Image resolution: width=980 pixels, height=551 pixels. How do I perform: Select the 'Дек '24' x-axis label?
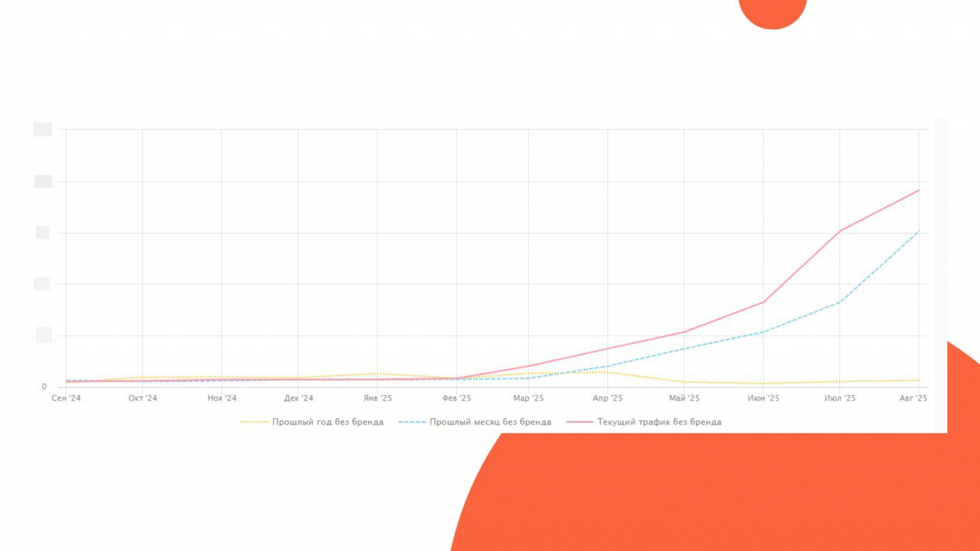[298, 398]
